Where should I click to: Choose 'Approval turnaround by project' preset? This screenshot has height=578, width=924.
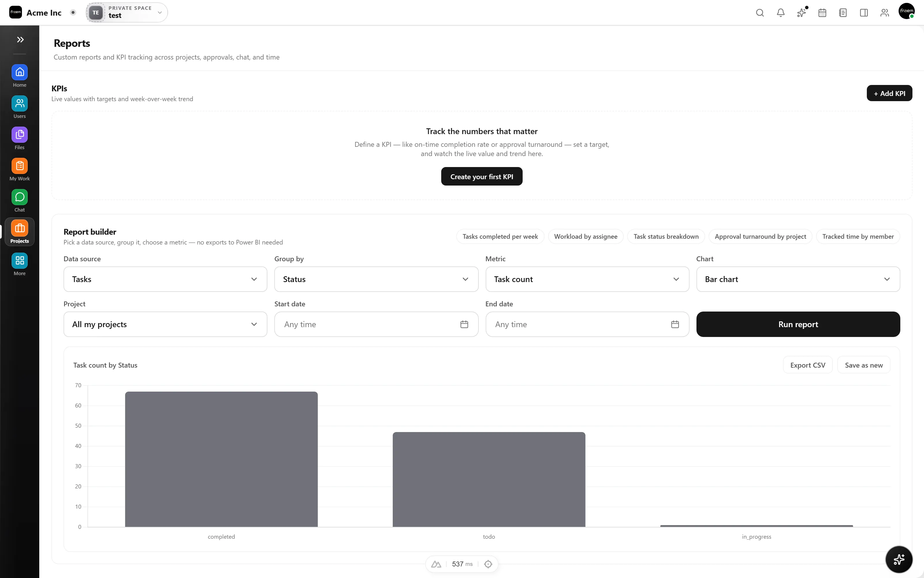[760, 236]
